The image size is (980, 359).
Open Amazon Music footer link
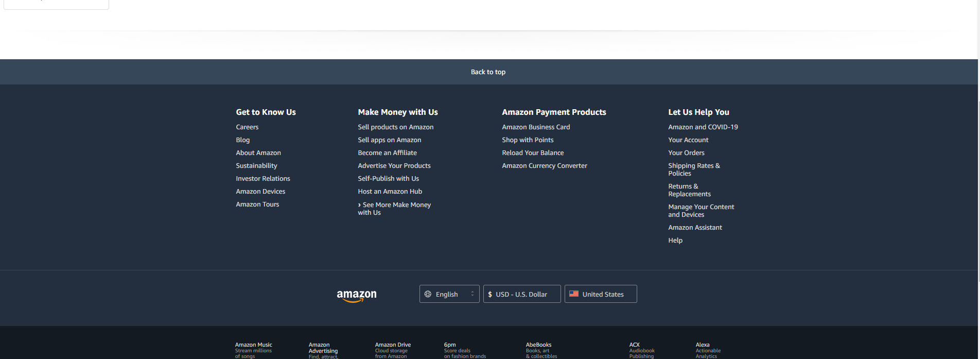[254, 350]
